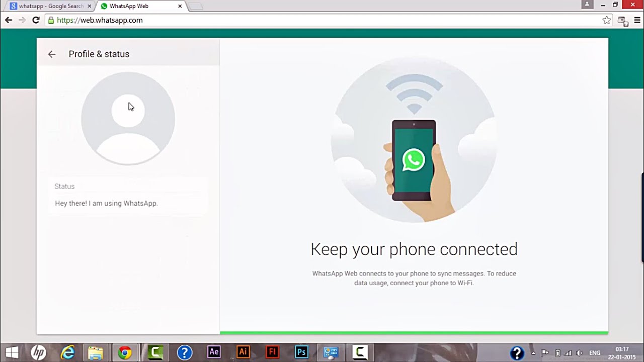
Task: Open Internet Explorer from taskbar
Action: (67, 352)
